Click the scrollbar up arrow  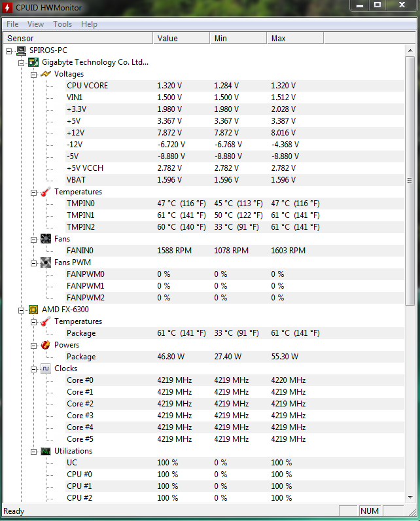click(410, 50)
